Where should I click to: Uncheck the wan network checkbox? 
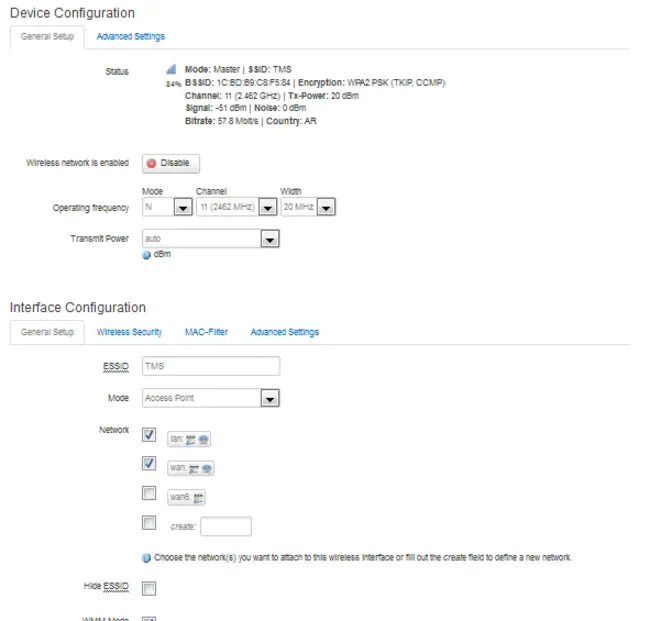pos(149,464)
